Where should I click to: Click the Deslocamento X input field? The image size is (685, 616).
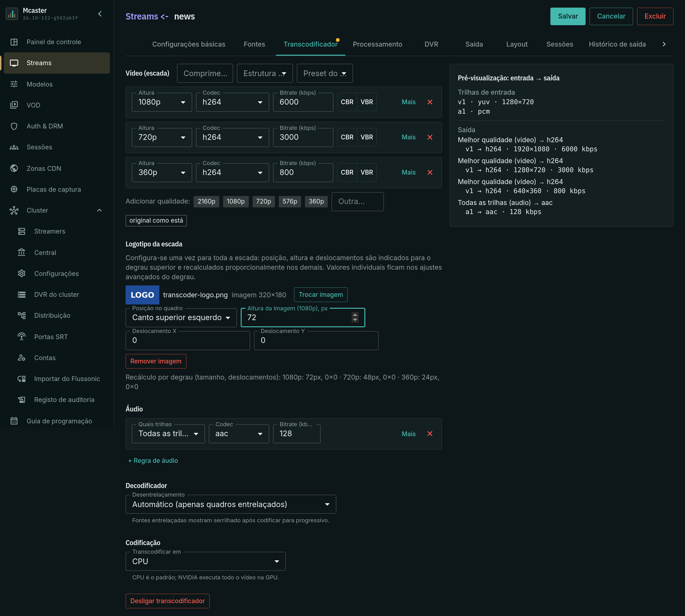pos(188,340)
